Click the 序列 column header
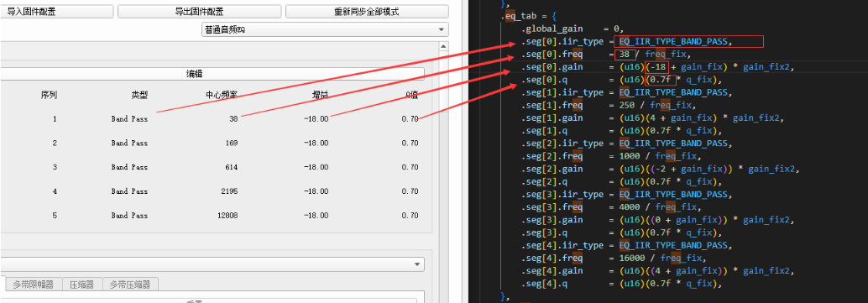 coord(49,95)
